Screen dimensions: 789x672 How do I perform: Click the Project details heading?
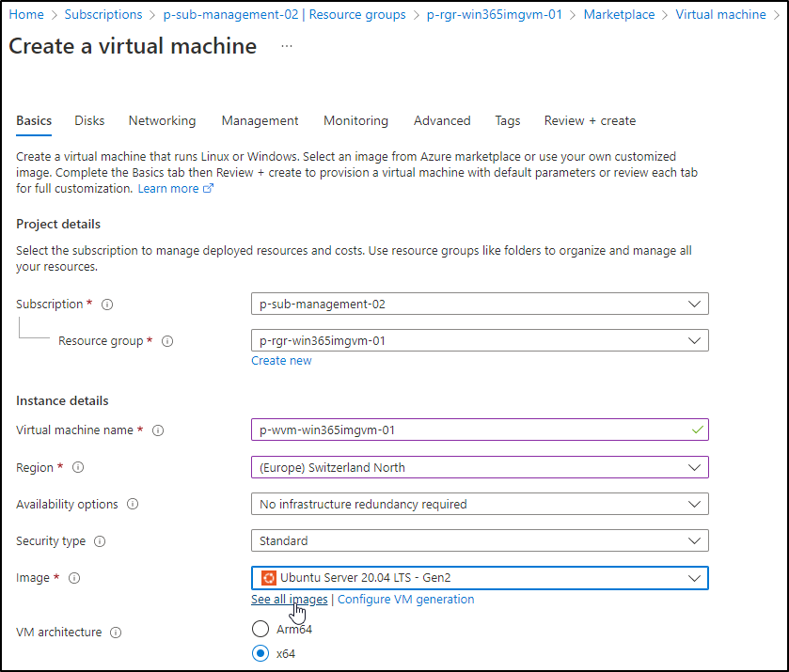point(58,225)
